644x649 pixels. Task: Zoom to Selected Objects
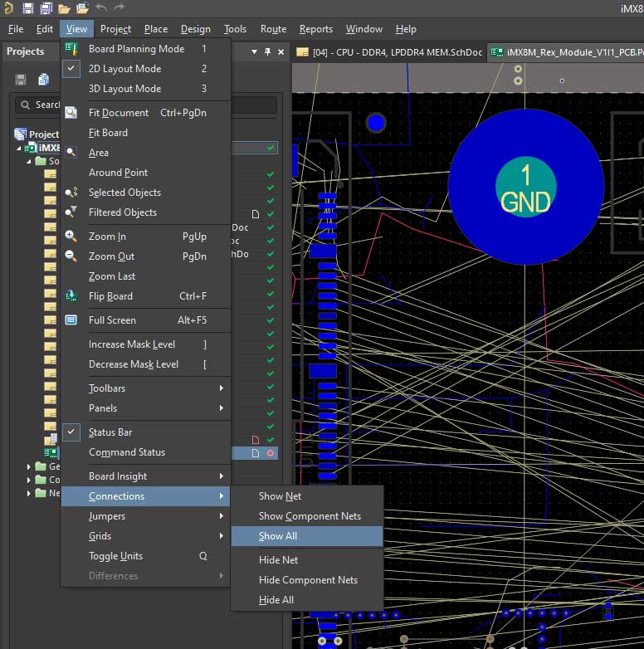pyautogui.click(x=124, y=193)
